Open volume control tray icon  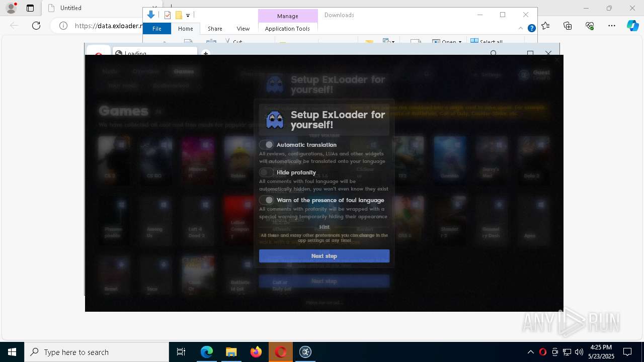(x=579, y=352)
